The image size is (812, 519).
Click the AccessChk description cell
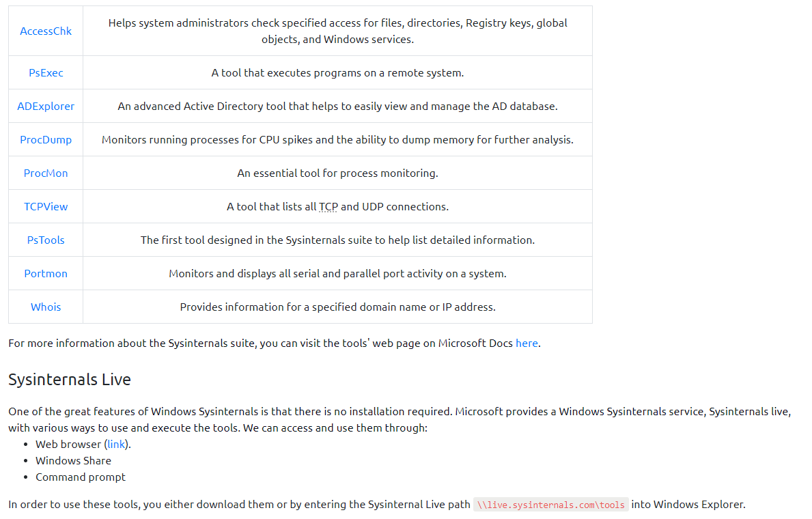coord(337,31)
